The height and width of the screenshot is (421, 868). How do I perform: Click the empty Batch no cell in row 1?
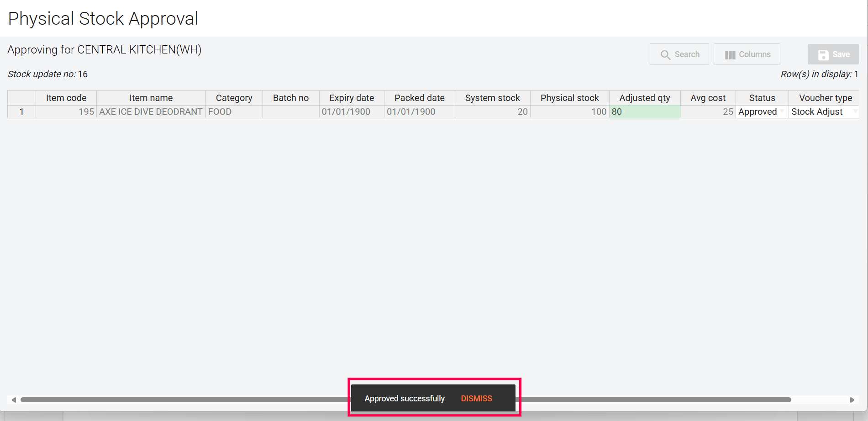pos(291,112)
